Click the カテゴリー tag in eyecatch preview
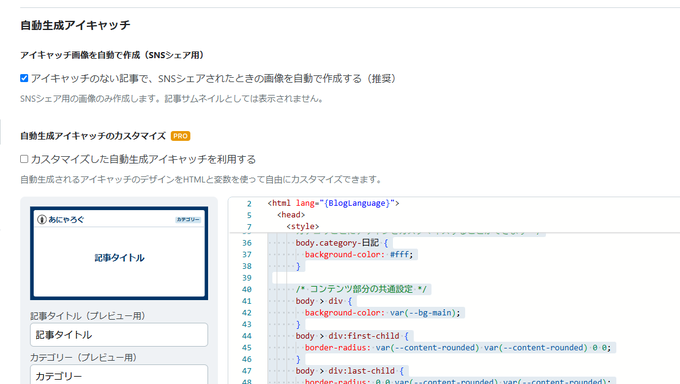The image size is (680, 384). (188, 220)
